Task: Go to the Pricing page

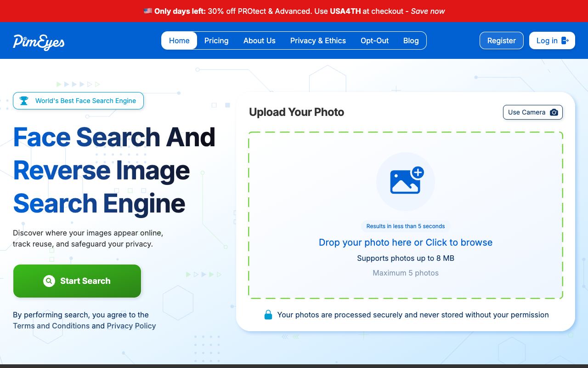Action: tap(216, 40)
